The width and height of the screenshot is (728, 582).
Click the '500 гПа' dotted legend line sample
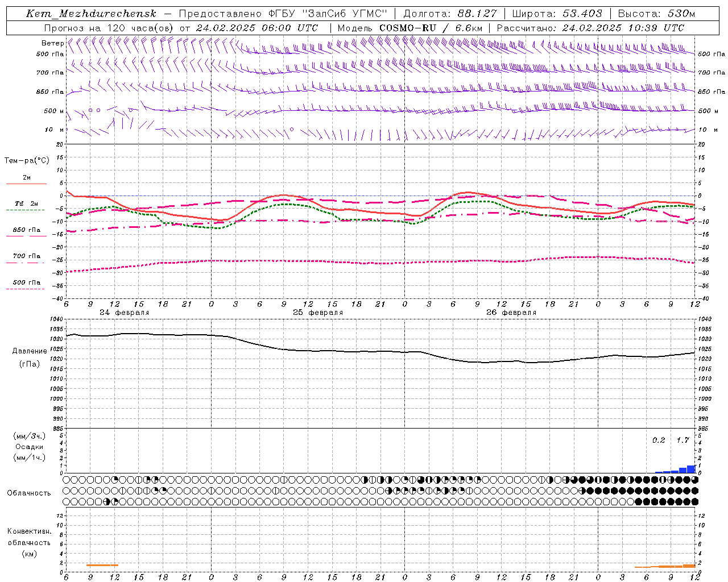(25, 289)
